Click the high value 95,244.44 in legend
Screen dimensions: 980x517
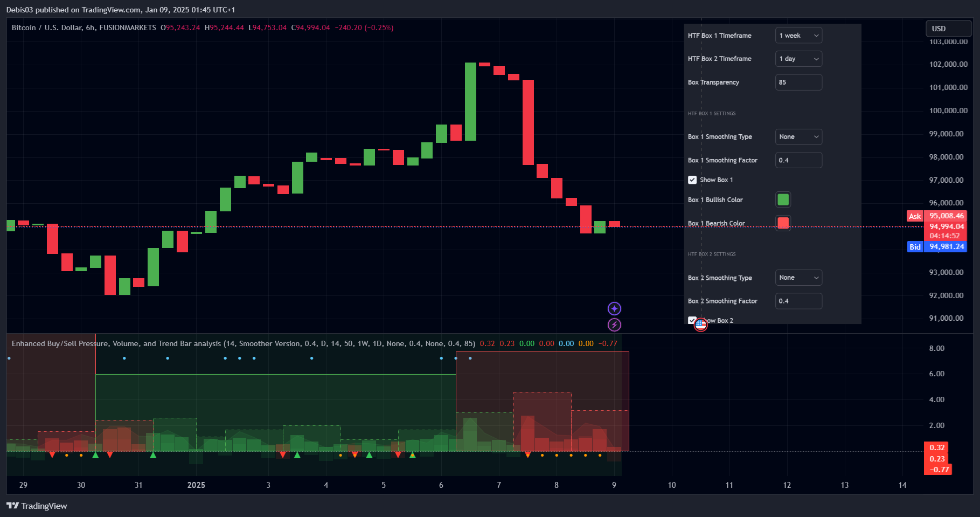click(227, 27)
